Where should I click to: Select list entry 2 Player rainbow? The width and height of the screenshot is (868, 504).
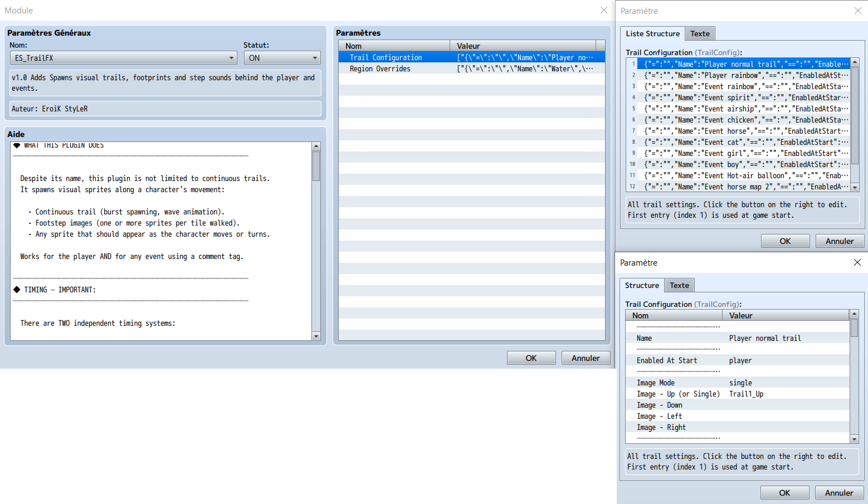(738, 75)
